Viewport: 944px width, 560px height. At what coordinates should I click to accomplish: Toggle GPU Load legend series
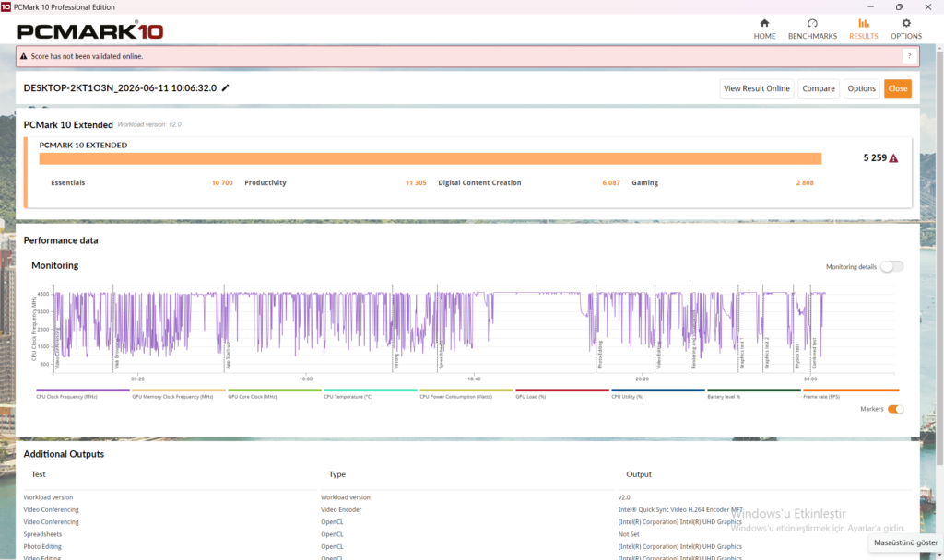click(561, 394)
